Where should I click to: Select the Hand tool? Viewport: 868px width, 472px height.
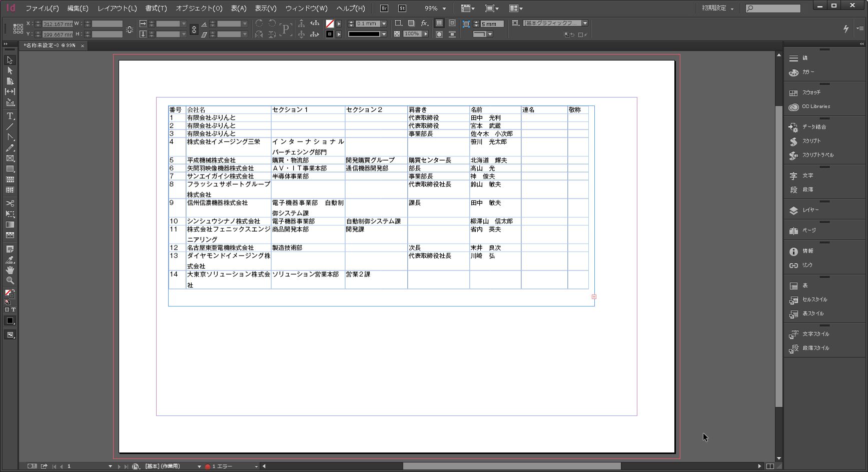click(x=10, y=270)
